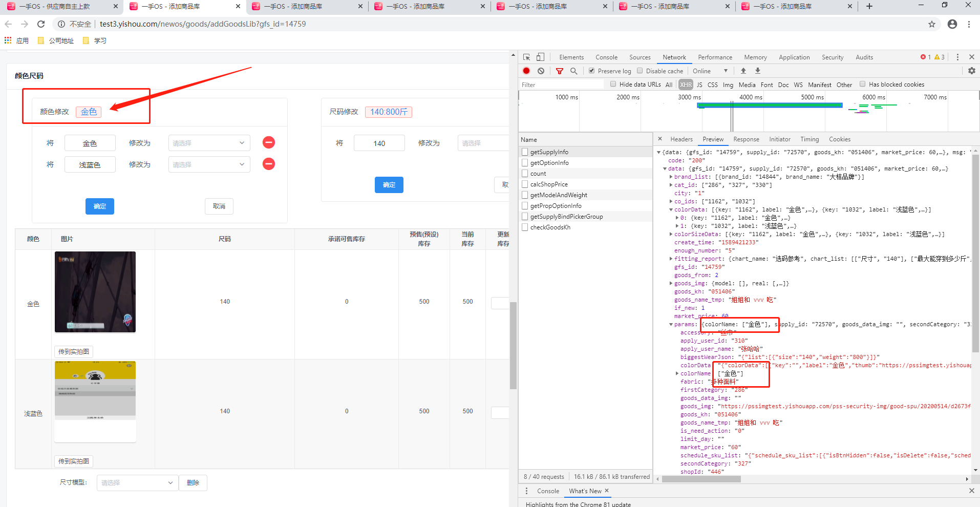The image size is (980, 507).
Task: Open the 学习 bookmark folder
Action: (x=95, y=40)
